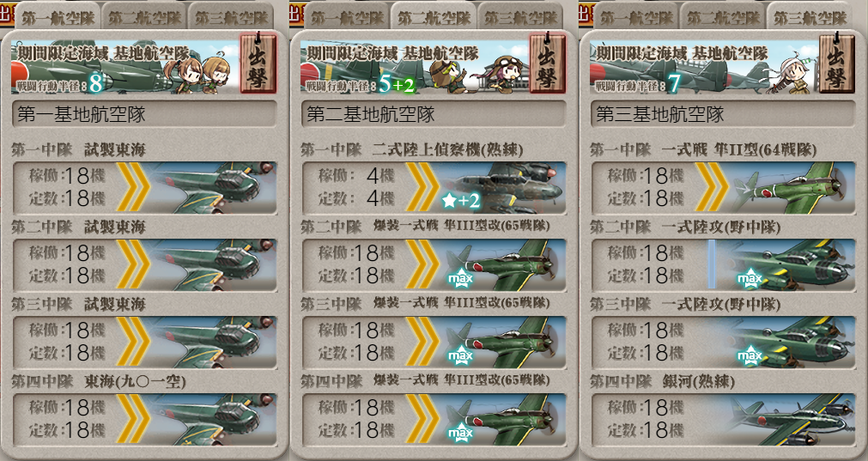Select the 銀河(熟練) plane image
The height and width of the screenshot is (461, 868).
(793, 420)
